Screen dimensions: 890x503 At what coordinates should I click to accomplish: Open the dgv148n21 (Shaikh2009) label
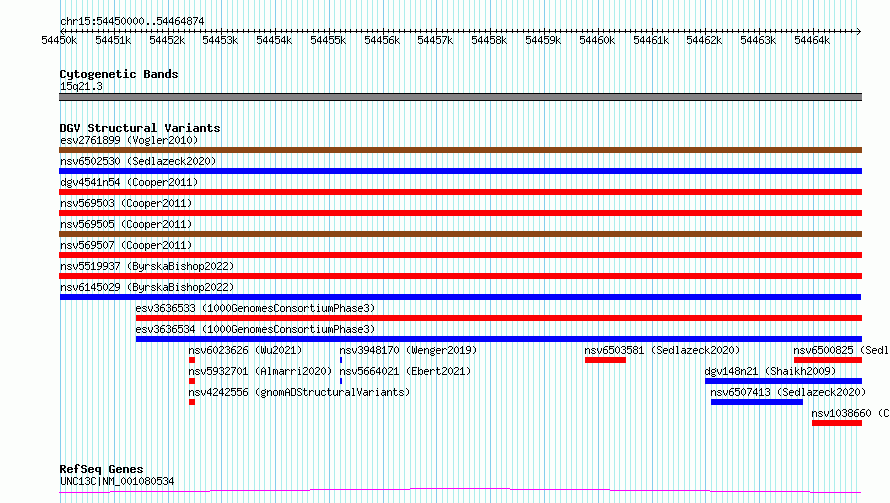tap(770, 371)
